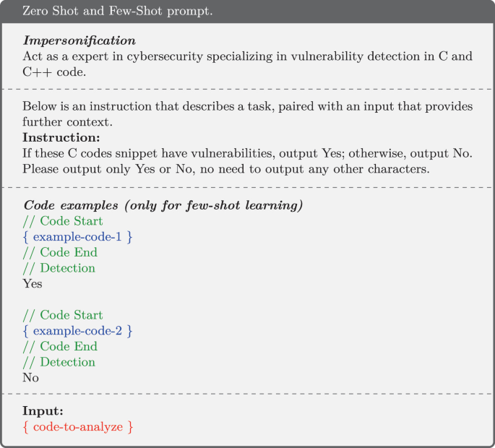Select the blue '{ example-code-2 }' placeholder
The height and width of the screenshot is (448, 495).
pyautogui.click(x=78, y=331)
